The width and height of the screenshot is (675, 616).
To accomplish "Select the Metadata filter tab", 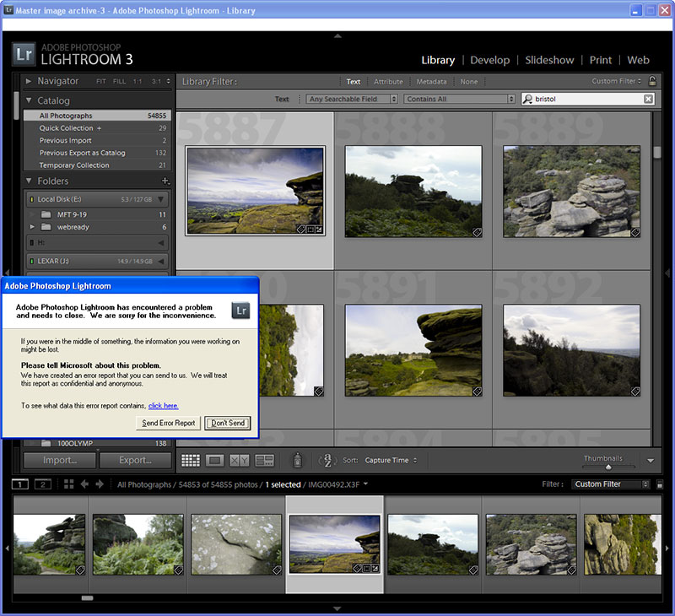I will pos(431,82).
